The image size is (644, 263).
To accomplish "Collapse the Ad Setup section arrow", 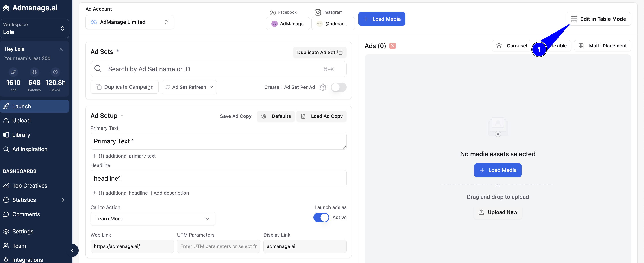I will 122,116.
